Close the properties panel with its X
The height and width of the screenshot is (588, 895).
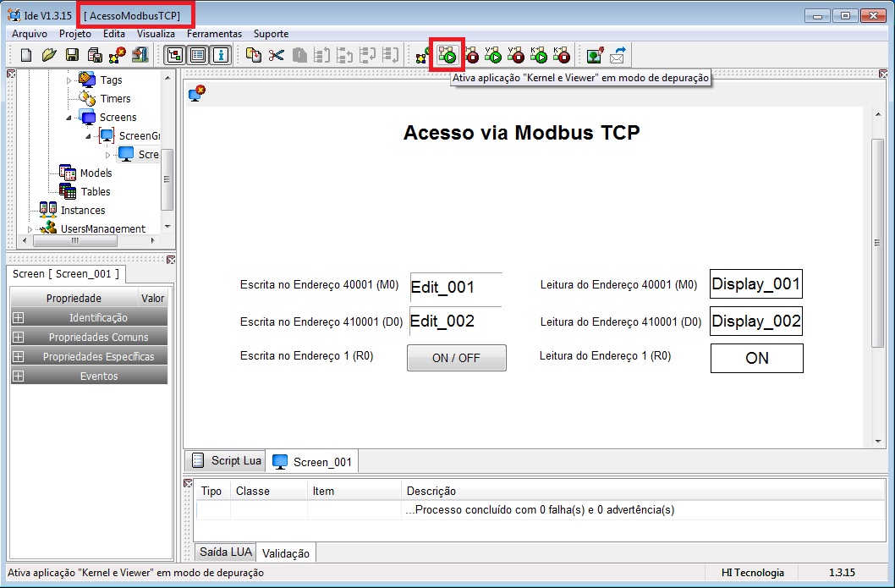tap(171, 260)
